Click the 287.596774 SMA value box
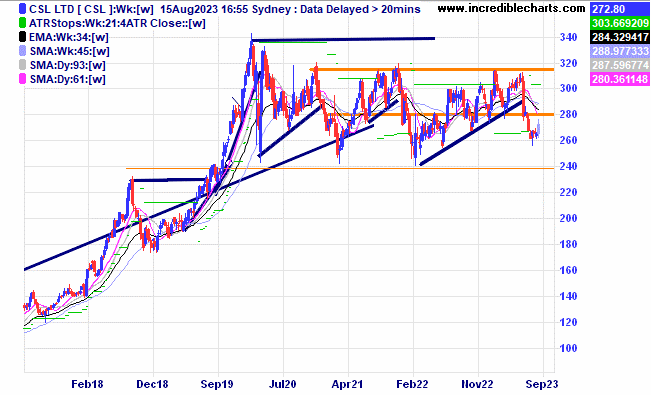Image resolution: width=651 pixels, height=395 pixels. 620,65
